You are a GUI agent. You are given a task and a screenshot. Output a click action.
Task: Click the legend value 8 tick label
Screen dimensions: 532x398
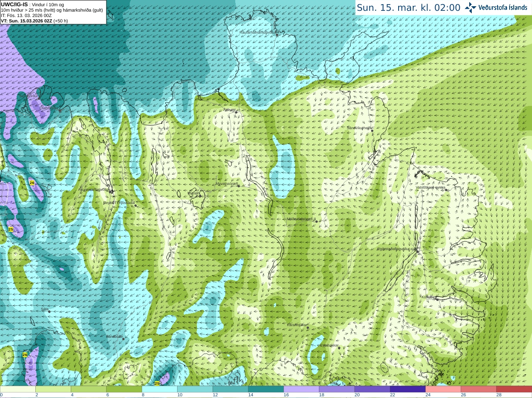[x=143, y=395]
